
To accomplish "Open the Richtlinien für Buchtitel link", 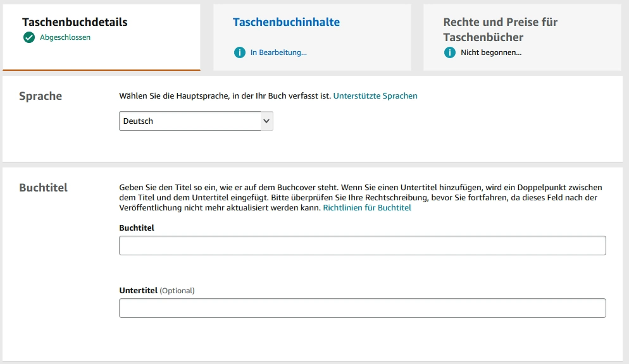I will pyautogui.click(x=367, y=207).
